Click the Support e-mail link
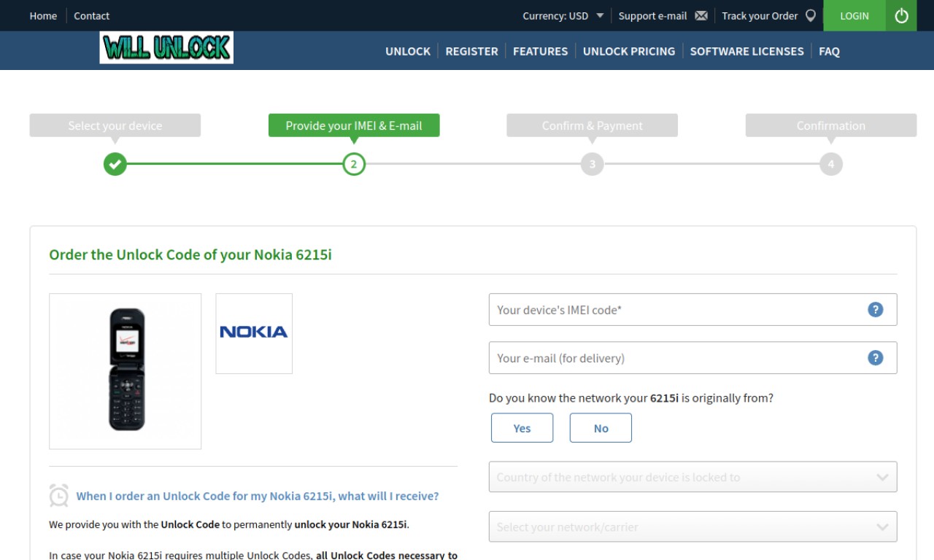The image size is (934, 560). (652, 15)
